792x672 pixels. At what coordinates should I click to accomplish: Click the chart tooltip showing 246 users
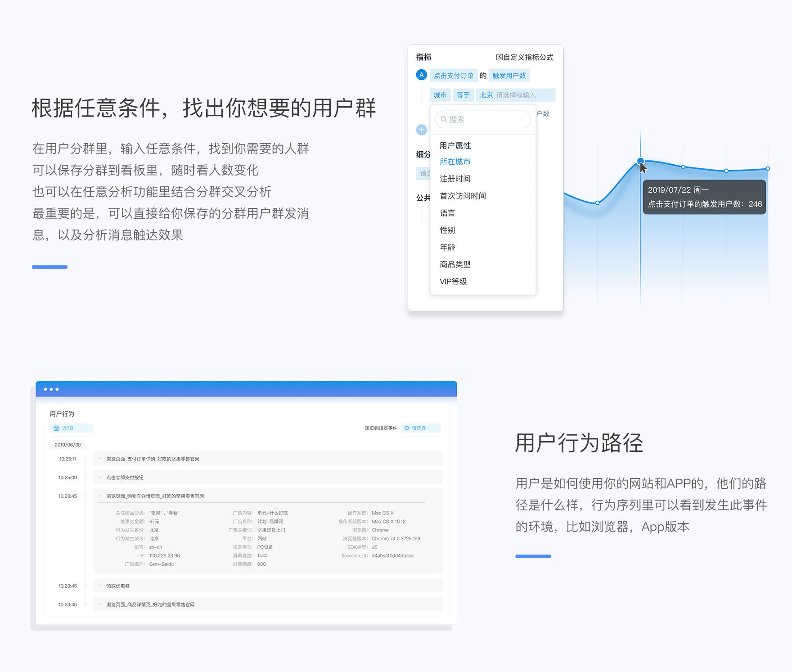click(x=704, y=197)
